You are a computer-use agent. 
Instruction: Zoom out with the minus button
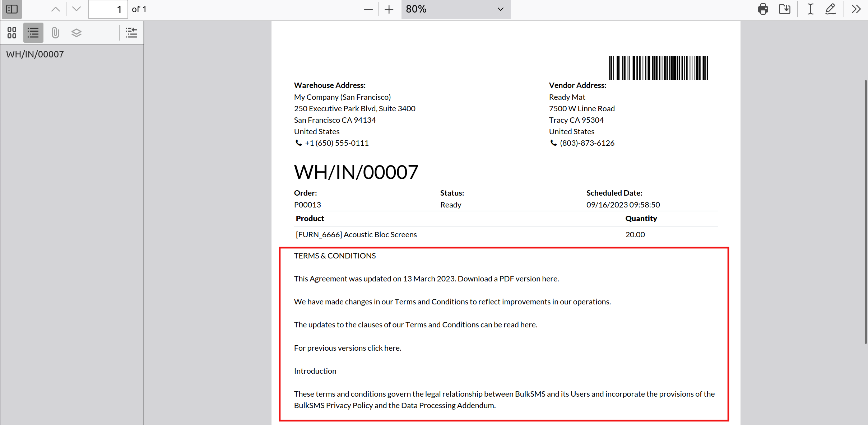tap(368, 9)
